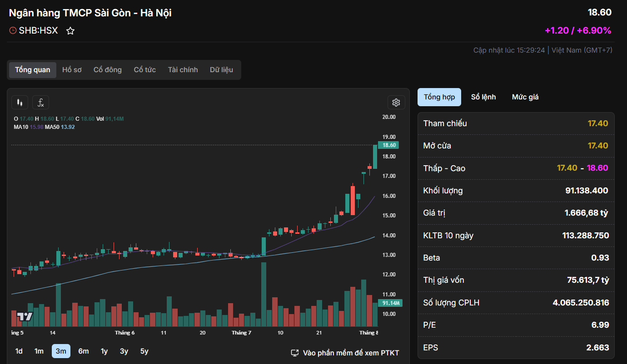The height and width of the screenshot is (364, 627).
Task: Click the Tham chiếu value 17.40
Action: (x=598, y=123)
